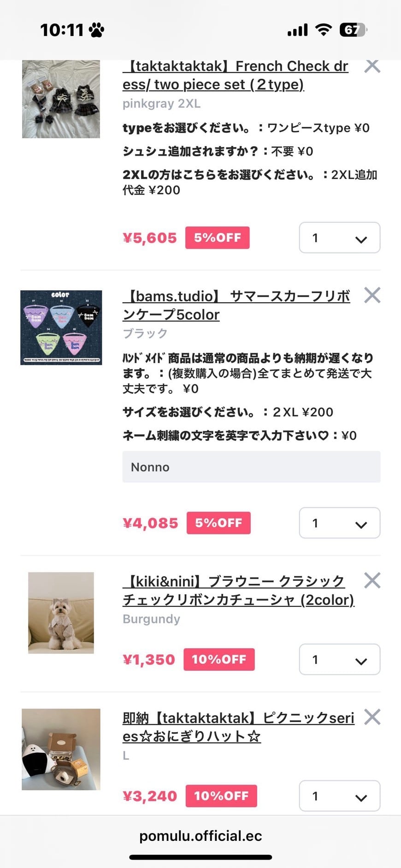Open the kiki&nini brownie headband product link
This screenshot has height=868, width=401.
[238, 590]
